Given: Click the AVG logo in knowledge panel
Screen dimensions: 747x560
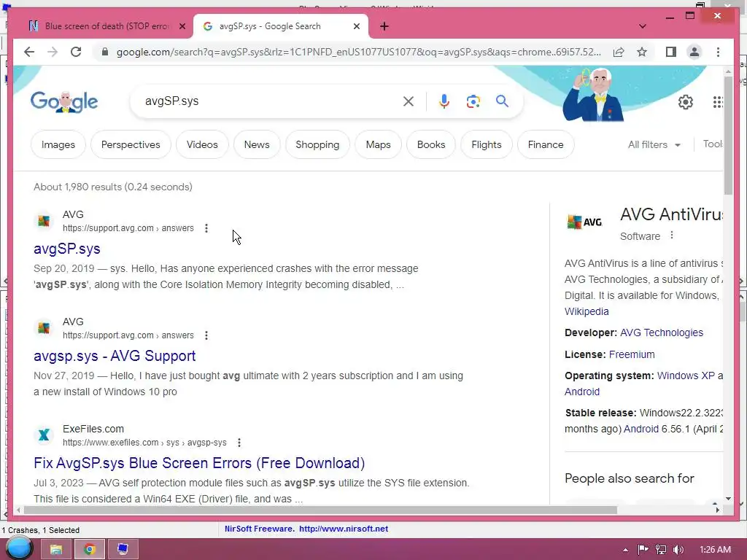Looking at the screenshot, I should tap(584, 222).
